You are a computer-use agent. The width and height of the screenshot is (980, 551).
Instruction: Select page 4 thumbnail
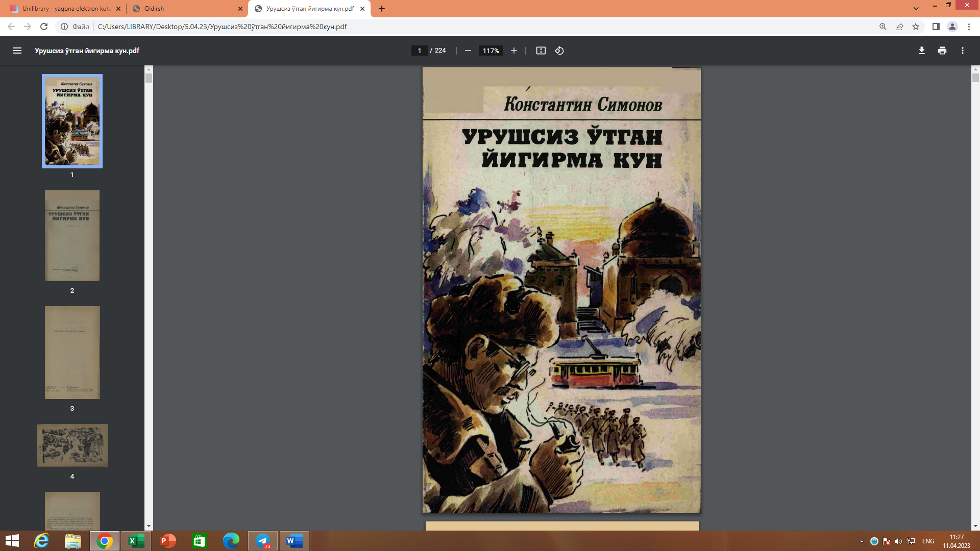coord(72,445)
